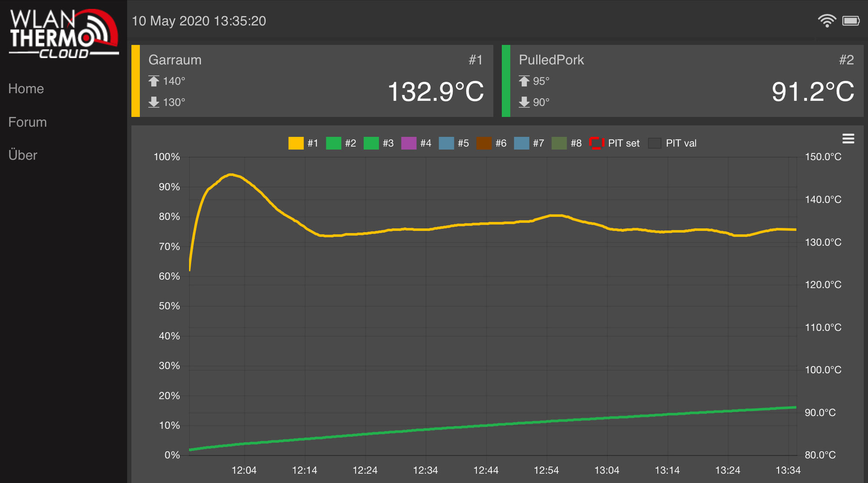
Task: Open the PulledPork channel card
Action: pyautogui.click(x=683, y=81)
